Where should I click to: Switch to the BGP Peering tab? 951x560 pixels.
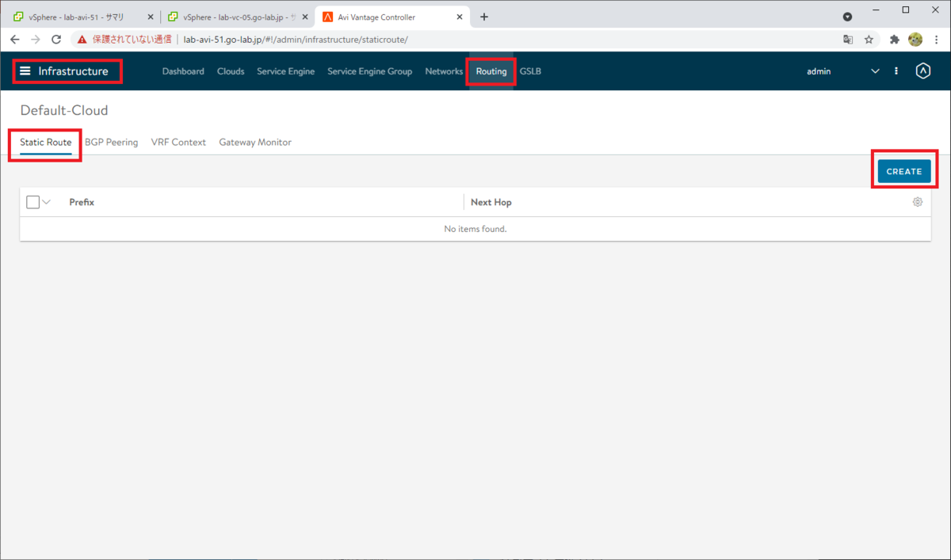pos(111,143)
